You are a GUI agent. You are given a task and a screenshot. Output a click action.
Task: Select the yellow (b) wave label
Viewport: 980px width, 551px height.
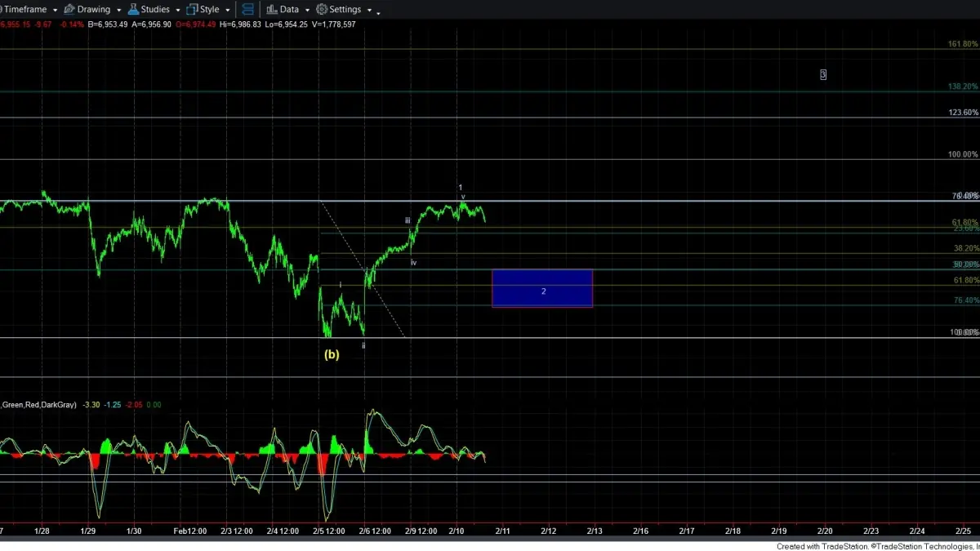pyautogui.click(x=332, y=354)
